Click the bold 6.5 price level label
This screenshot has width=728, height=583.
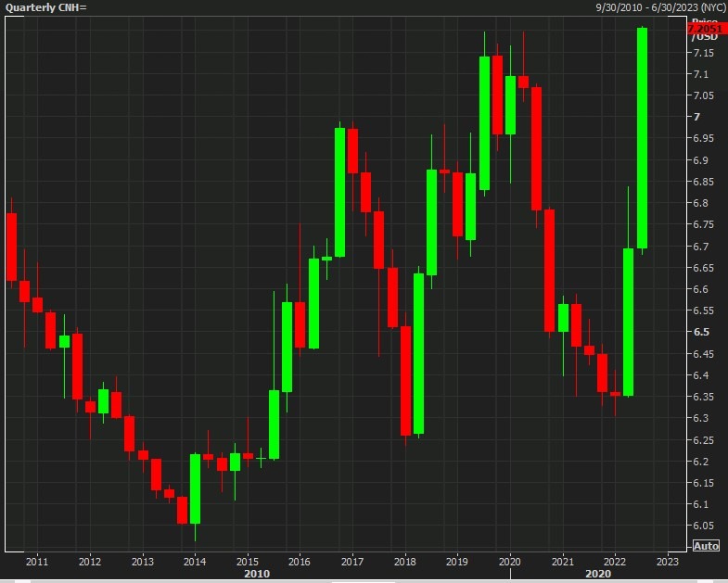tap(701, 332)
